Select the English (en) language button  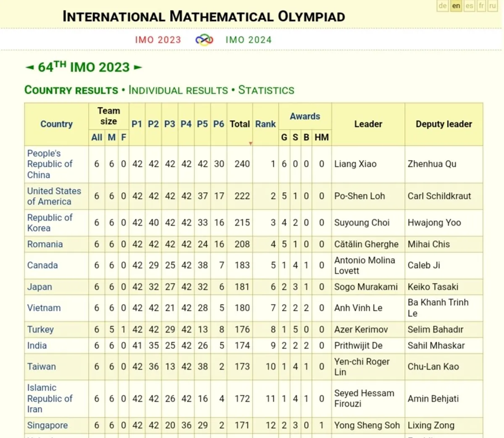(456, 6)
